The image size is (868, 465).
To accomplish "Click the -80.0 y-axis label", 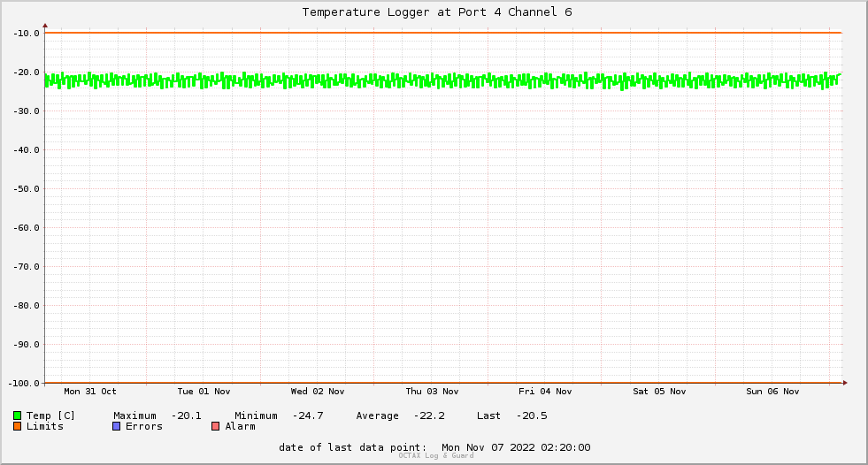I will (27, 306).
